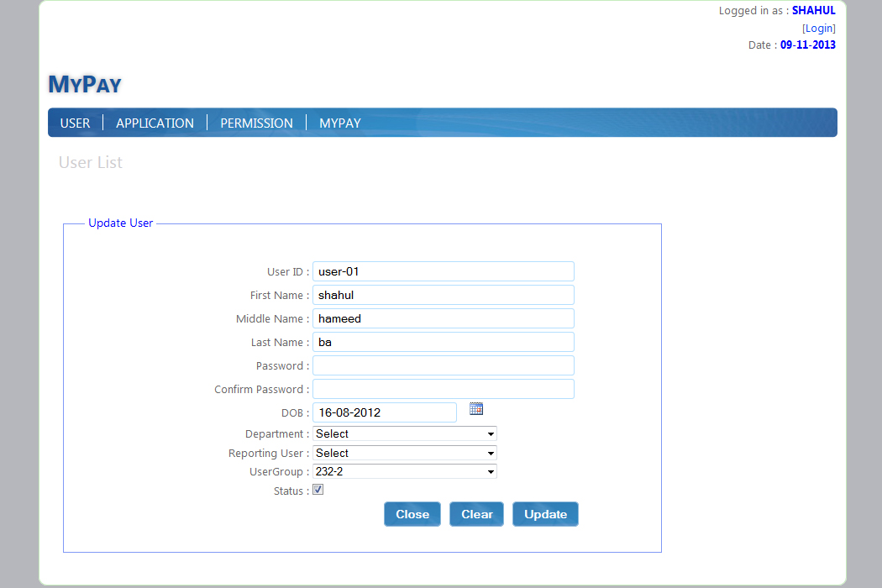Click the User List heading

pos(91,163)
